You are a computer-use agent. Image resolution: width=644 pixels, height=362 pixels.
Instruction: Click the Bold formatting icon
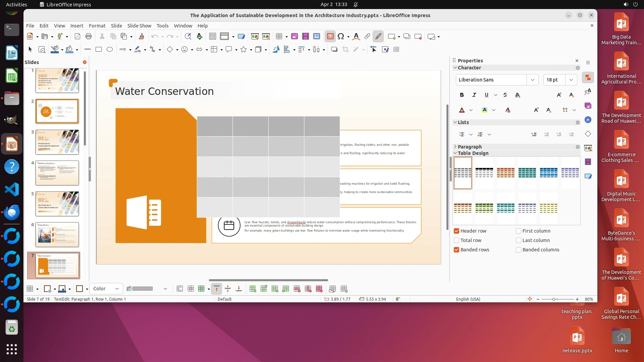point(462,95)
